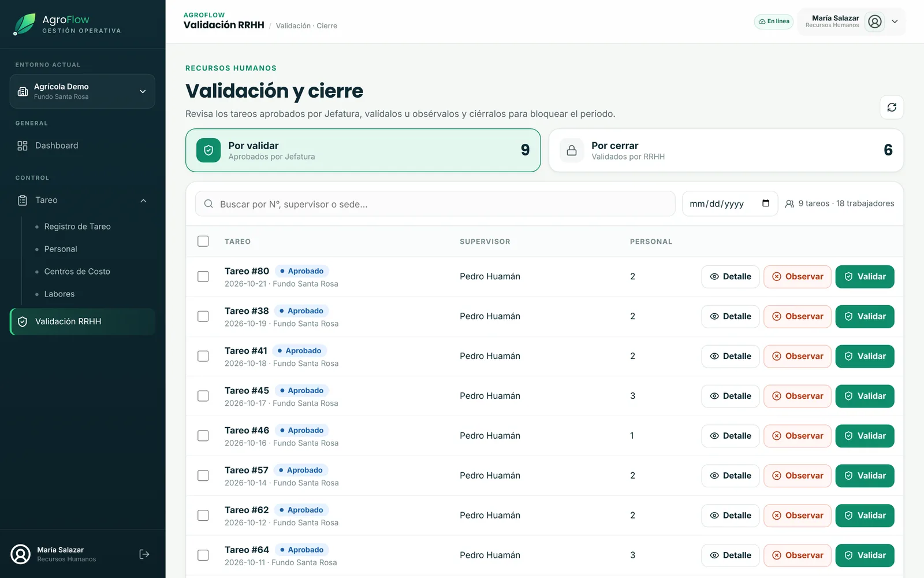Viewport: 924px width, 578px height.
Task: View Detalle of Tareo #62
Action: (x=731, y=516)
